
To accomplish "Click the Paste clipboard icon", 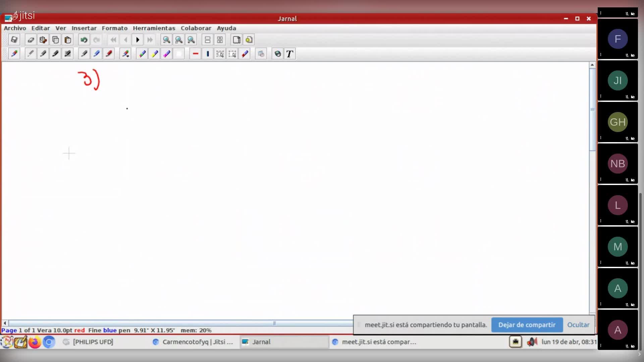I will point(68,40).
